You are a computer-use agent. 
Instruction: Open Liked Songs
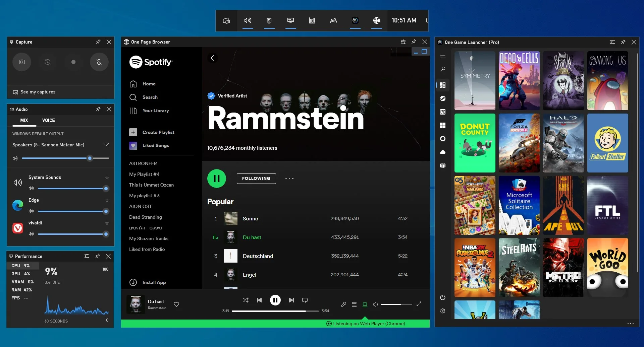(x=149, y=145)
